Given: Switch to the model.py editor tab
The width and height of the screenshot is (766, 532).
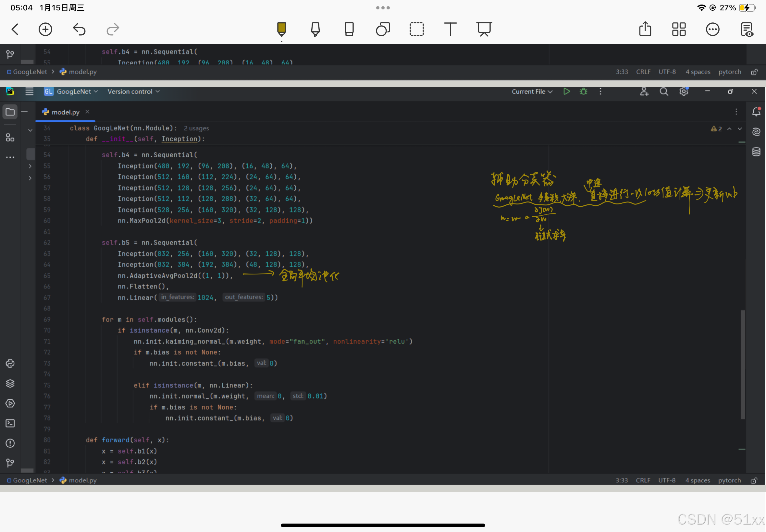Looking at the screenshot, I should tap(65, 112).
